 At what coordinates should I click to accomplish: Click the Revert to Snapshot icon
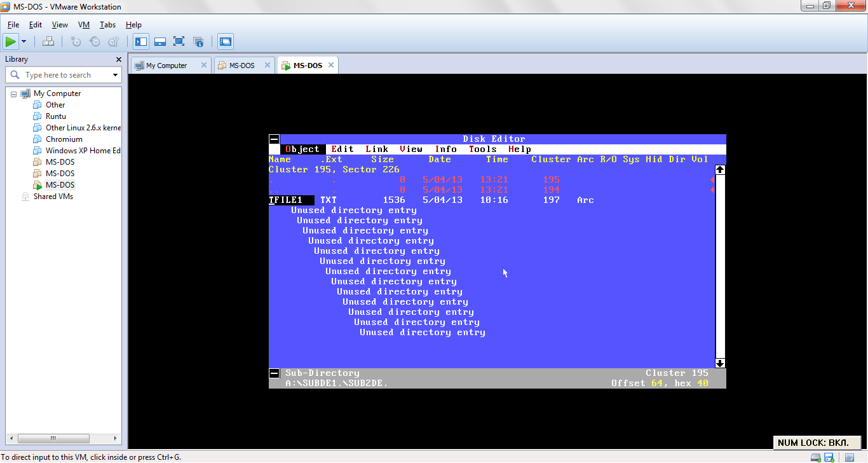95,42
